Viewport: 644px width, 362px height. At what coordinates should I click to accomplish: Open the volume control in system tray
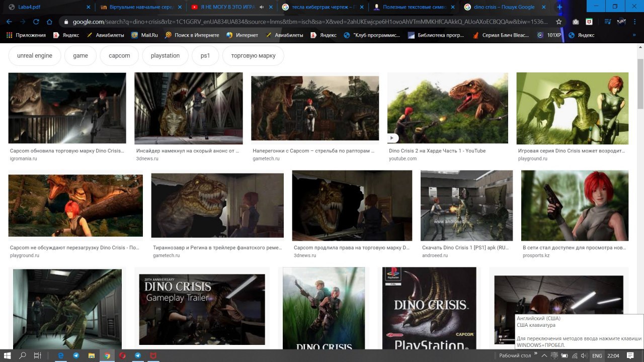click(583, 355)
